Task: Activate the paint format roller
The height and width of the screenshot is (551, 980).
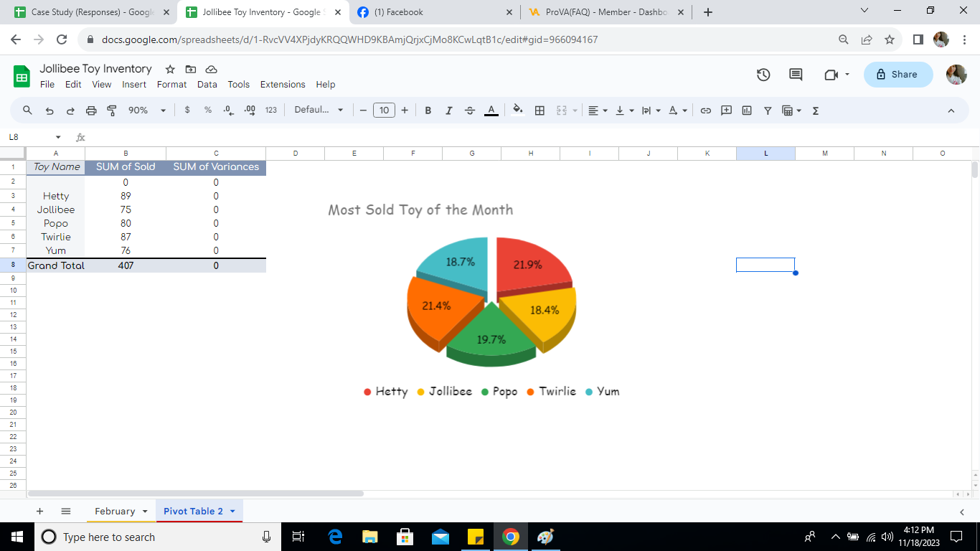Action: (112, 110)
